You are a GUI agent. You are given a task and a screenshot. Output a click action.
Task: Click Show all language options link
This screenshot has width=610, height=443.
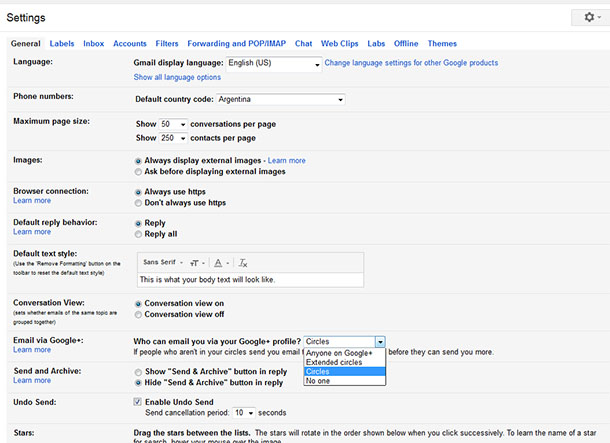click(x=177, y=77)
